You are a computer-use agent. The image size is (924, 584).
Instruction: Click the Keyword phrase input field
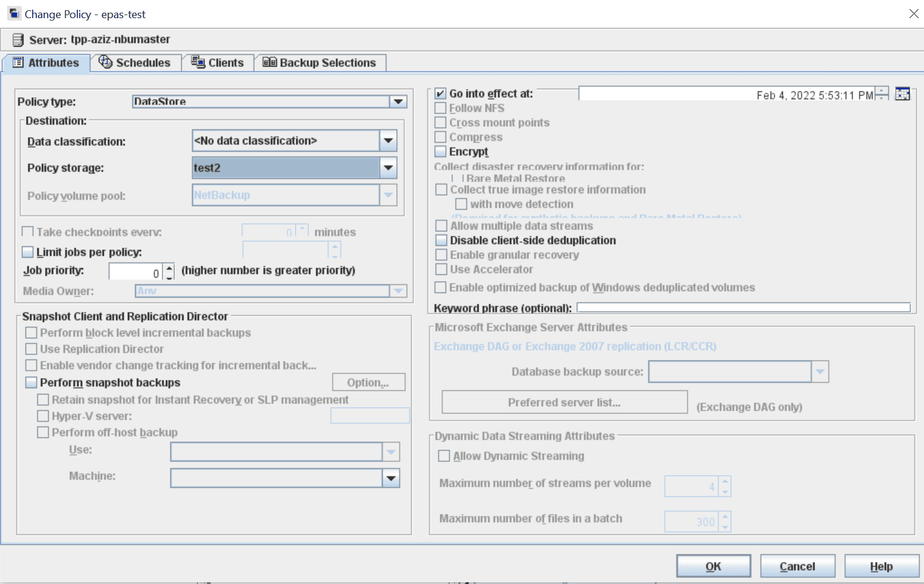pyautogui.click(x=742, y=307)
